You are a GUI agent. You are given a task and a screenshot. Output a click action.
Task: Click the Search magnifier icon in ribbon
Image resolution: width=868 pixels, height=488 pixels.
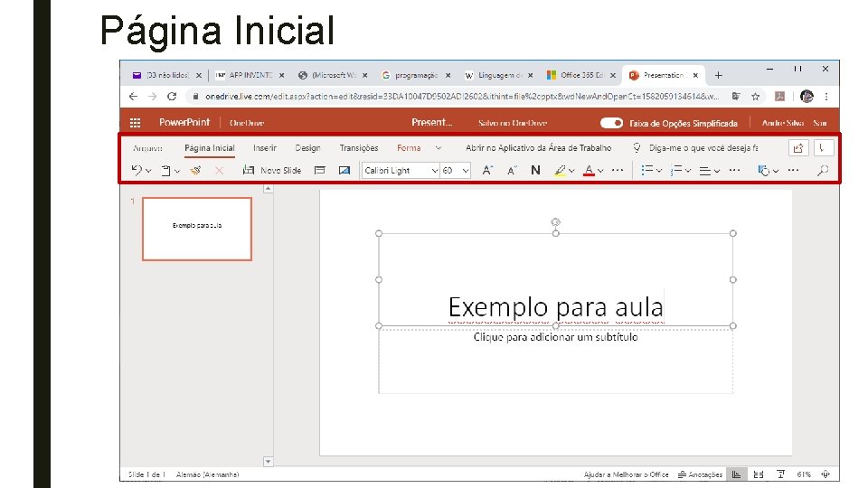point(823,171)
